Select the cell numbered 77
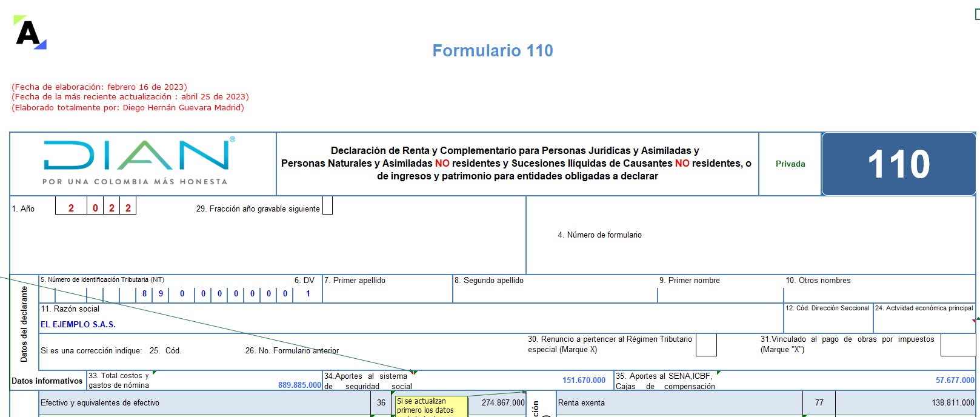This screenshot has width=980, height=417. tap(819, 402)
